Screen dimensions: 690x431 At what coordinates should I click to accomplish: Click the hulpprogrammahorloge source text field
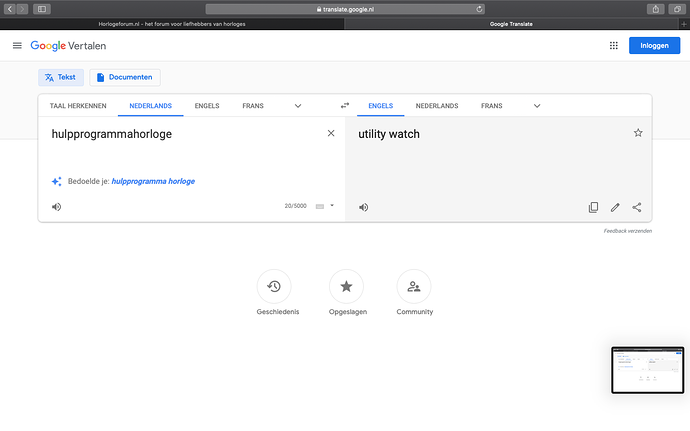click(x=112, y=134)
